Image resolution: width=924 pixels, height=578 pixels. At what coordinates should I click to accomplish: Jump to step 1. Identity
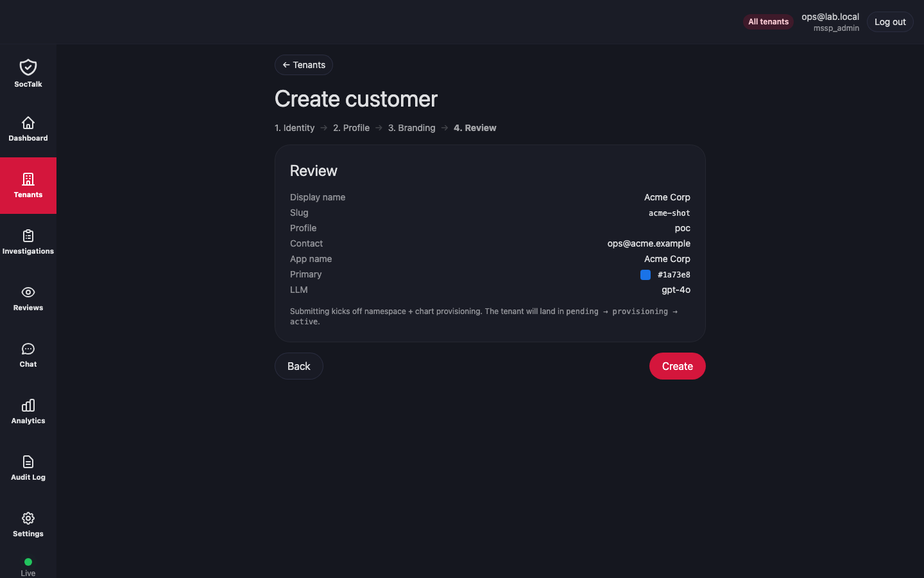coord(295,128)
